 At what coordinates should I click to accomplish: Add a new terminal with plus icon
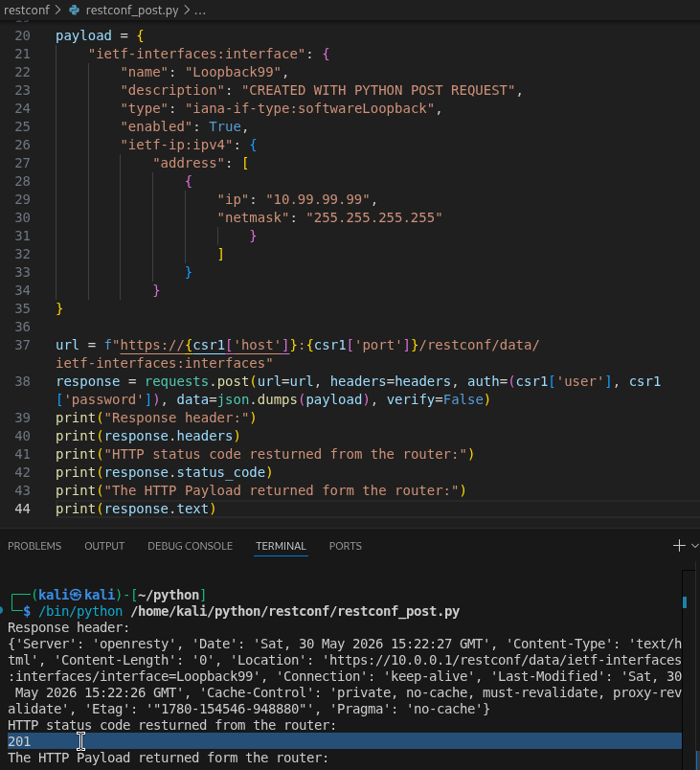pos(679,546)
